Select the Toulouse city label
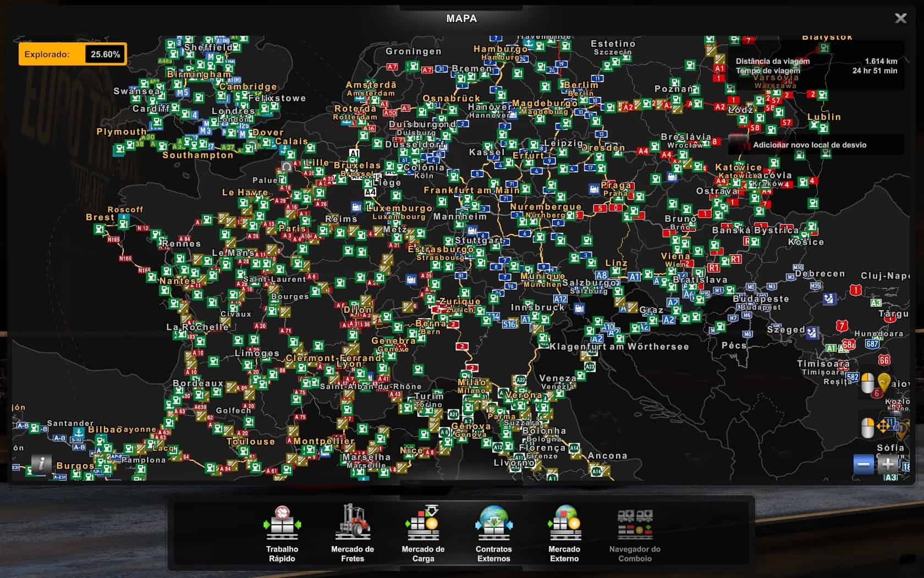Image resolution: width=924 pixels, height=578 pixels. [251, 441]
